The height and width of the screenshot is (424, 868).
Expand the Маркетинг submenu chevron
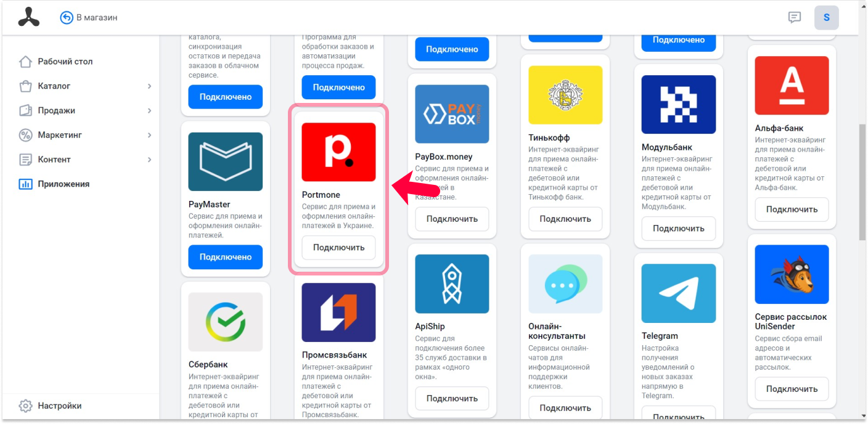[x=149, y=135]
